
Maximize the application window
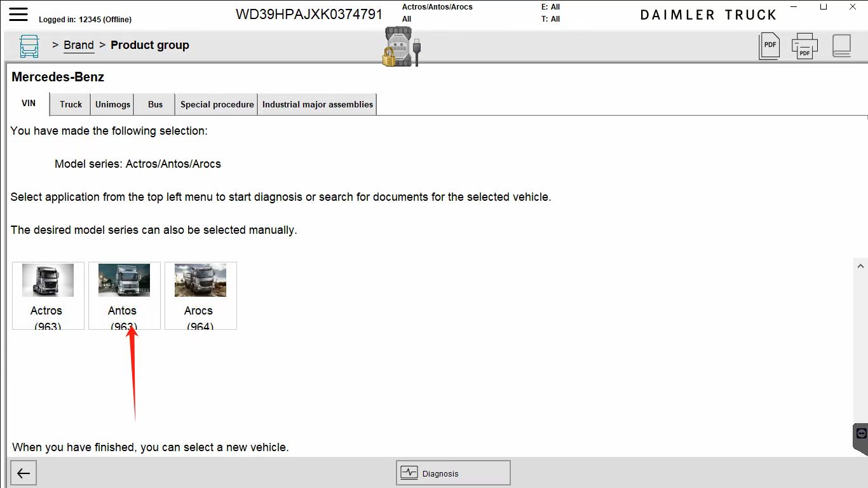pos(824,7)
